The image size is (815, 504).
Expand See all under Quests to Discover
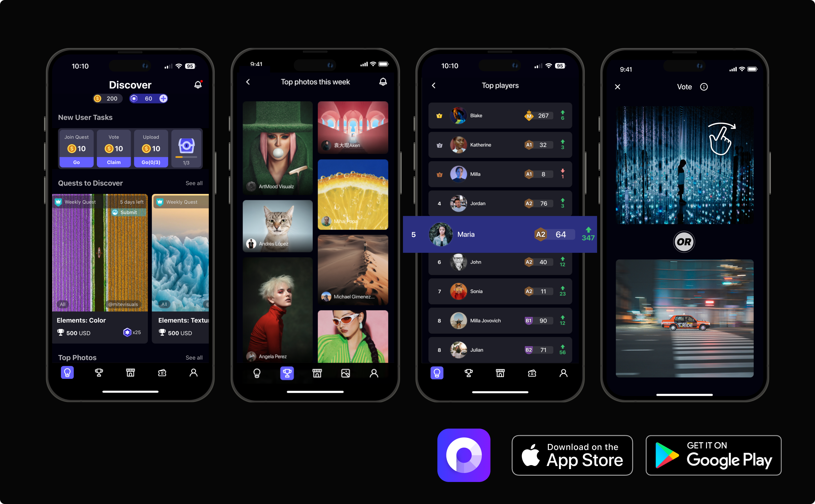194,183
